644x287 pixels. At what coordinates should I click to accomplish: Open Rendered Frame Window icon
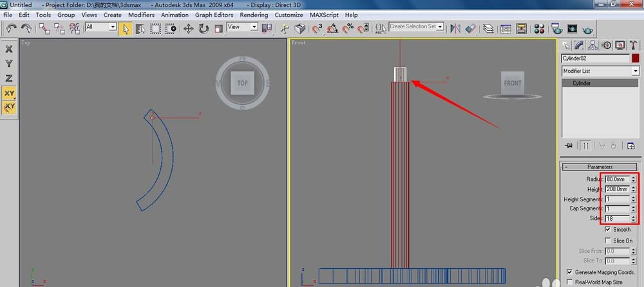572,28
